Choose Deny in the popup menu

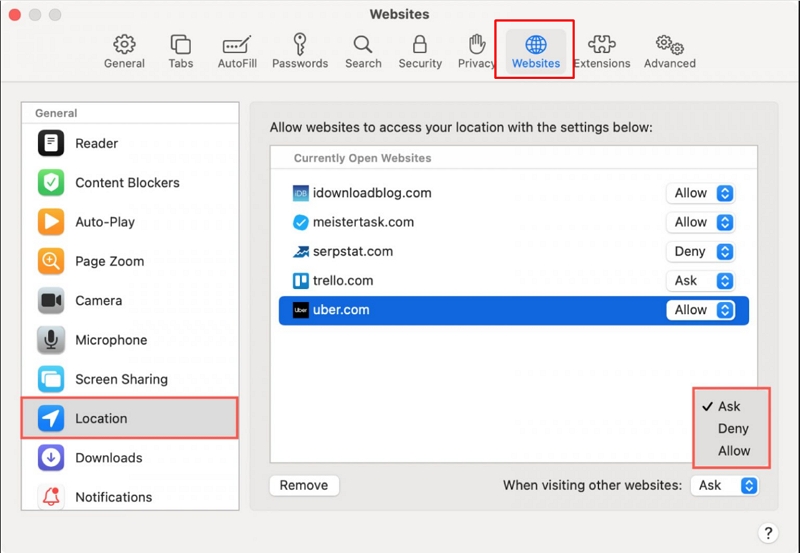[x=731, y=429]
